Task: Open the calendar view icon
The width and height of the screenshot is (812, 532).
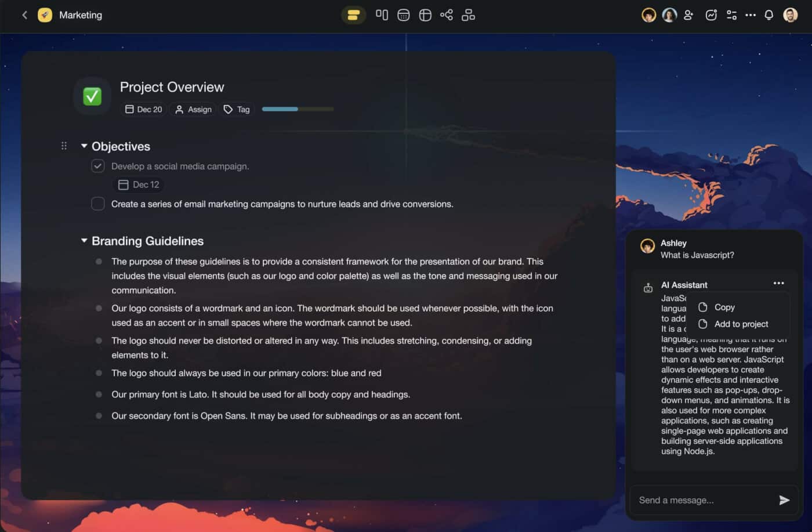Action: pos(403,15)
